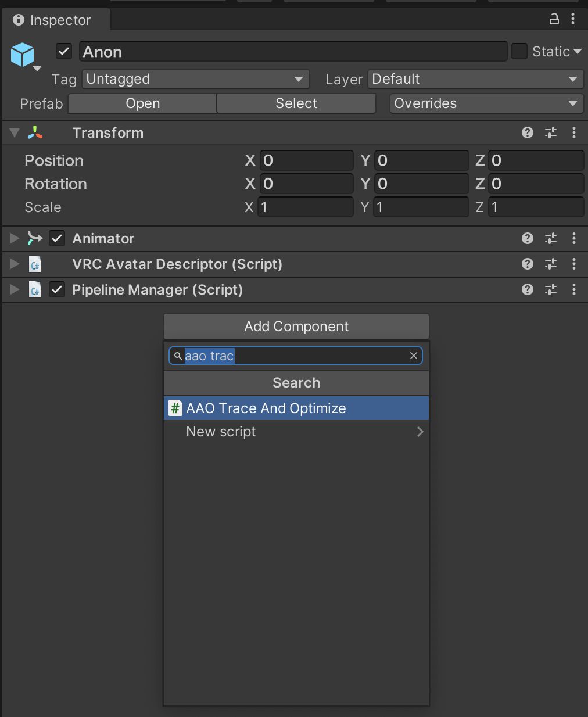Open the prefab Overrides dropdown
The width and height of the screenshot is (588, 717).
486,103
